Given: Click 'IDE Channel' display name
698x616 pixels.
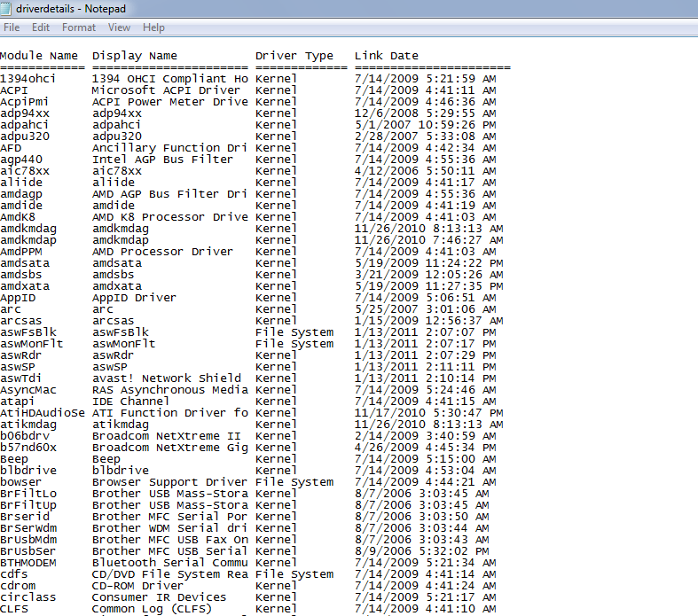Looking at the screenshot, I should click(x=130, y=402).
